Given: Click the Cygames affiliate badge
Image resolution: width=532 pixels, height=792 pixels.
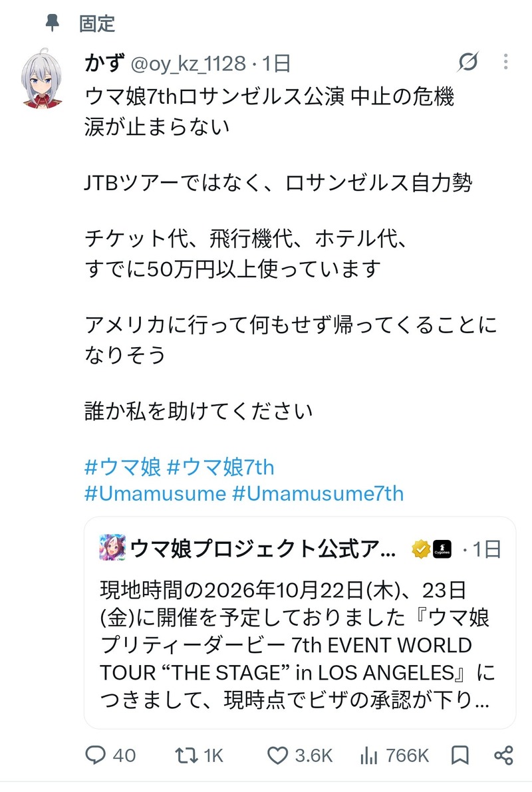Looking at the screenshot, I should pos(443,549).
